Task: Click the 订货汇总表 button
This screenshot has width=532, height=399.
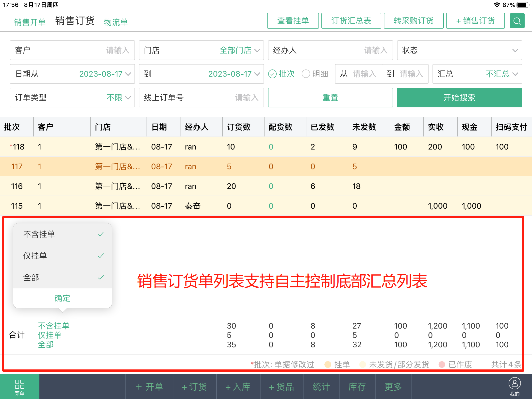Action: (x=351, y=21)
